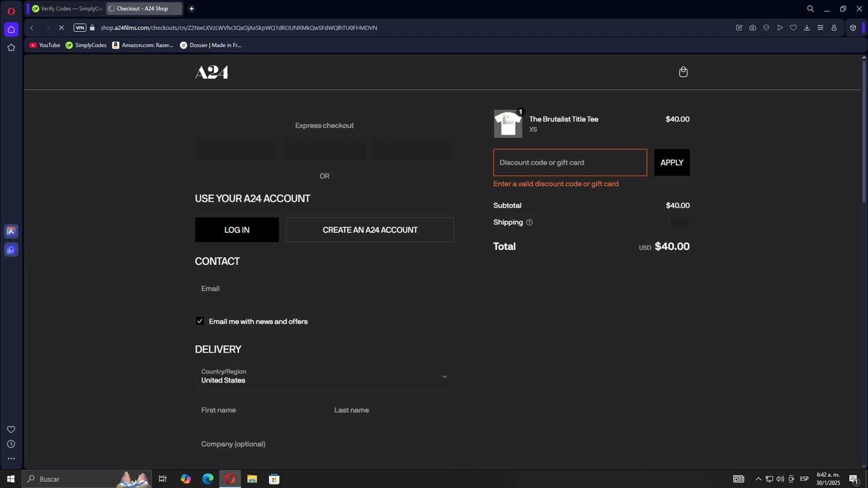Open the edit/pinboard icon in the address bar
This screenshot has height=488, width=868.
tap(739, 28)
